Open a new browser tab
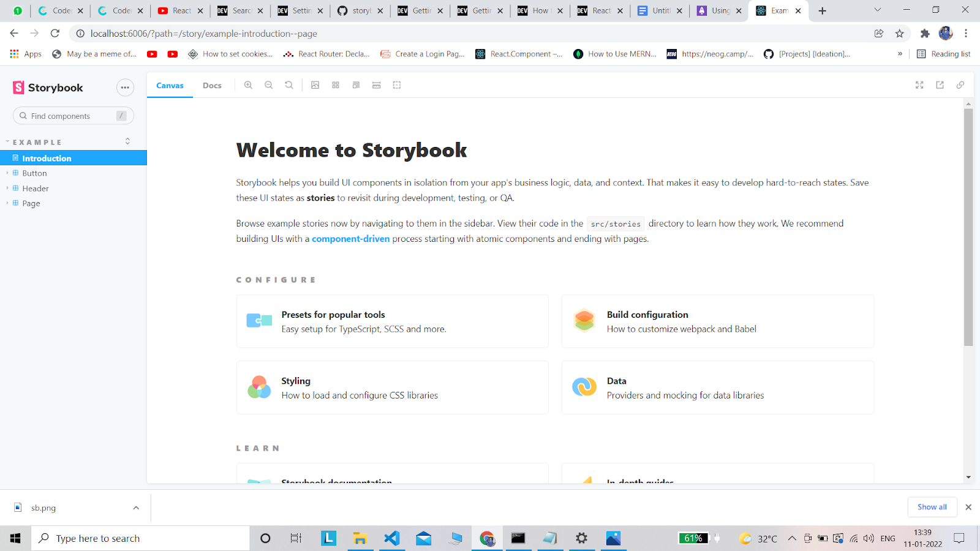This screenshot has width=980, height=551. coord(823,10)
